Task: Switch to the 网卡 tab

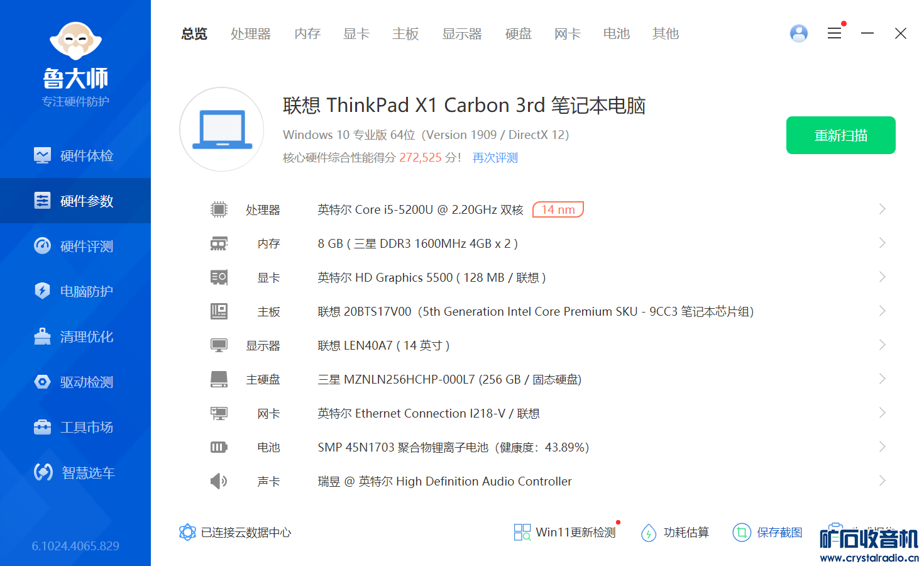Action: [568, 33]
